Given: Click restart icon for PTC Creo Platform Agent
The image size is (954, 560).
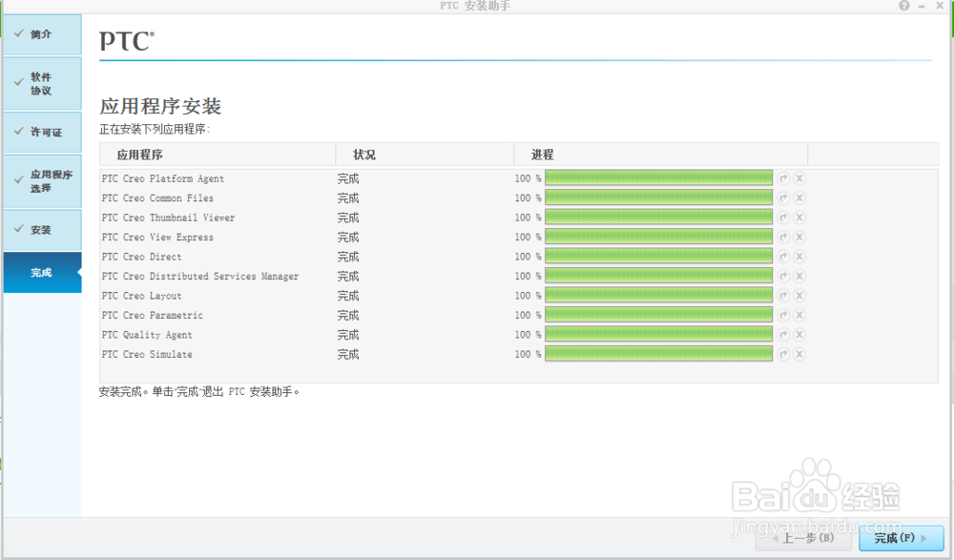Looking at the screenshot, I should click(783, 178).
